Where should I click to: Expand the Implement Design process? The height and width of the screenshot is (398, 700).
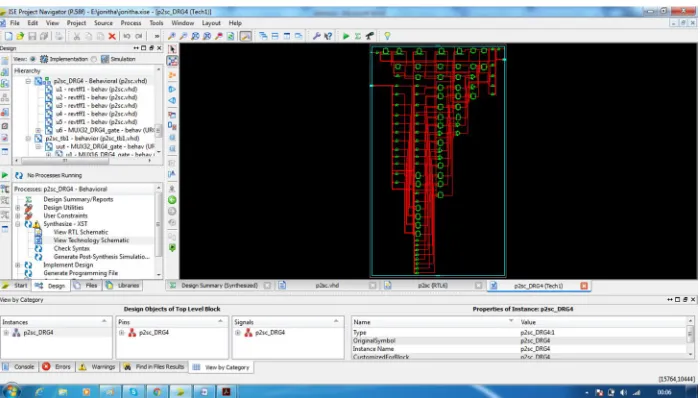tap(17, 265)
